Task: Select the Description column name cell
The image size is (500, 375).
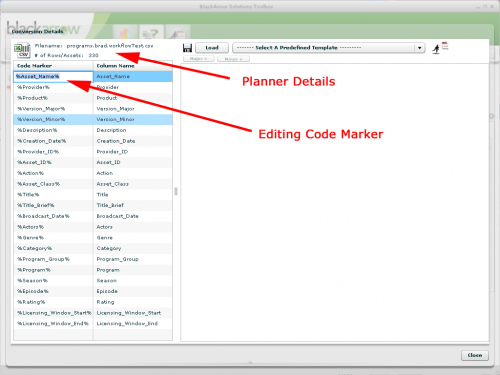Action: pyautogui.click(x=133, y=130)
